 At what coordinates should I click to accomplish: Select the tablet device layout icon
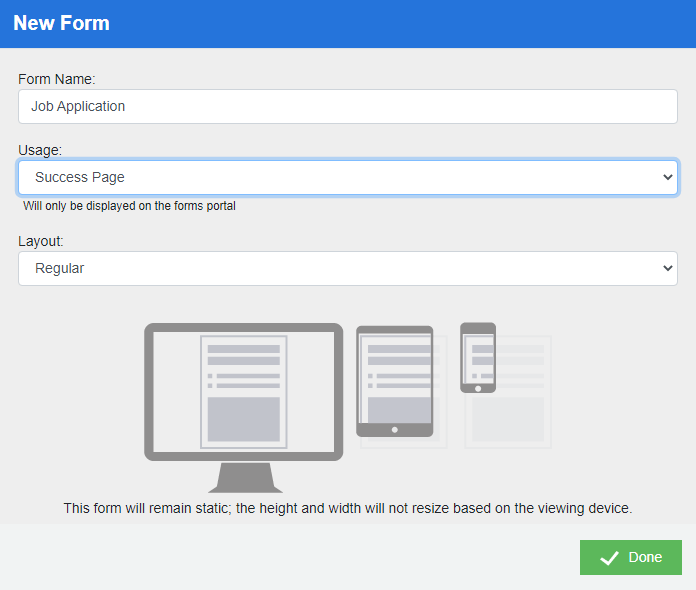[x=394, y=380]
